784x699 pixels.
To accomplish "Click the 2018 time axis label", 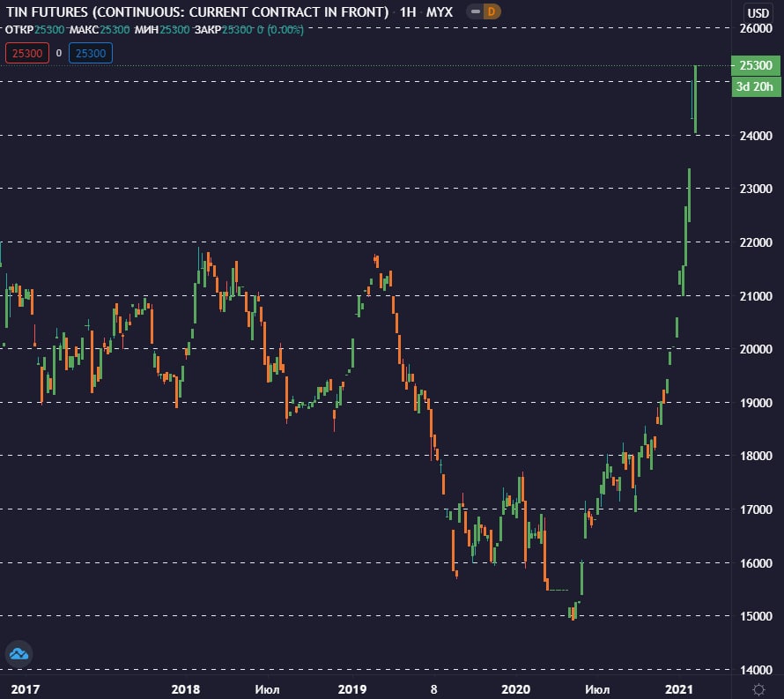I will [x=186, y=689].
